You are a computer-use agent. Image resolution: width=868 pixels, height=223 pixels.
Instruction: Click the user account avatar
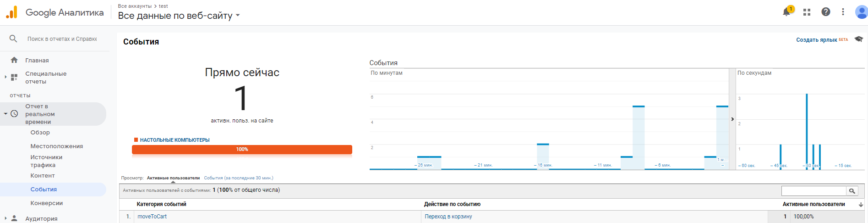(x=861, y=12)
